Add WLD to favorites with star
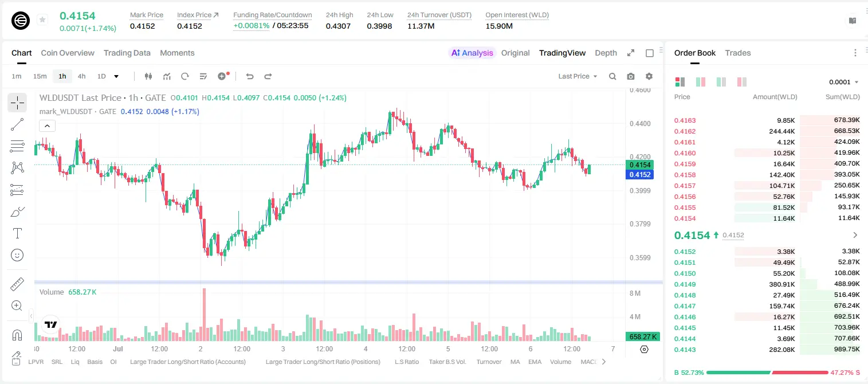 (x=42, y=20)
